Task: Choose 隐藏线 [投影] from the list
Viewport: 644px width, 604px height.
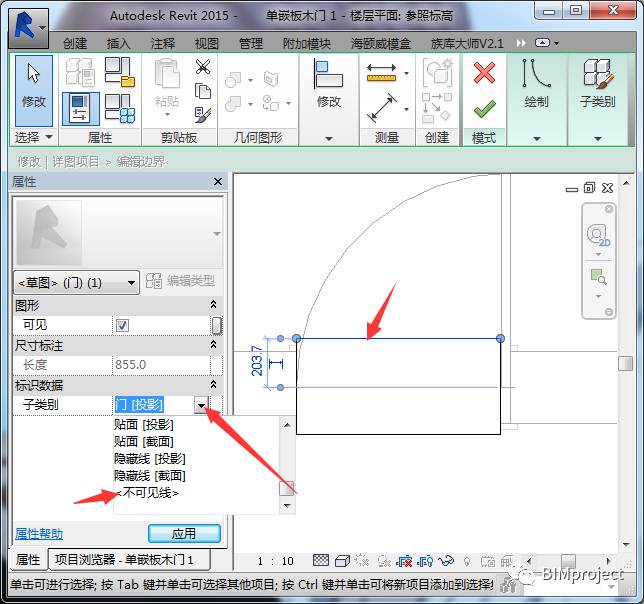Action: click(x=150, y=459)
